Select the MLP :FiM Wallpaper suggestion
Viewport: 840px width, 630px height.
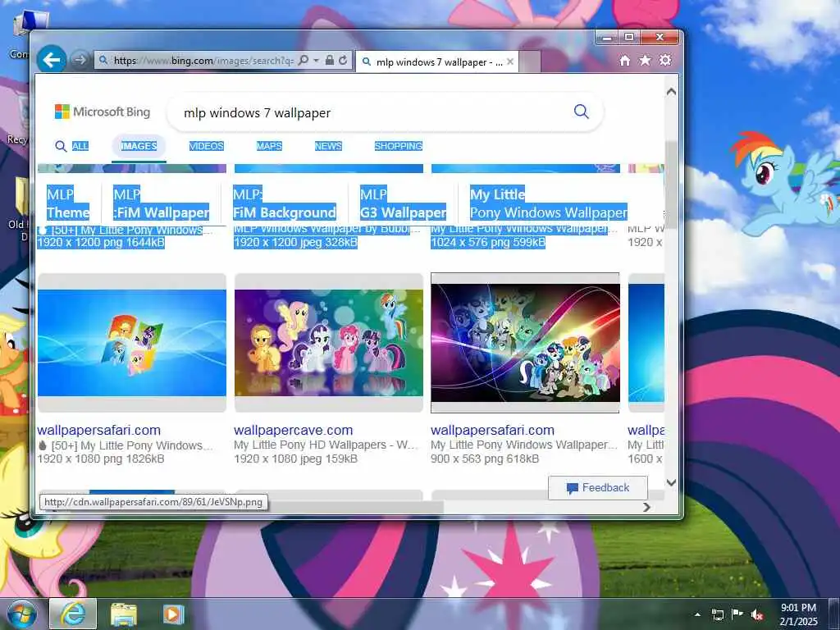(162, 203)
